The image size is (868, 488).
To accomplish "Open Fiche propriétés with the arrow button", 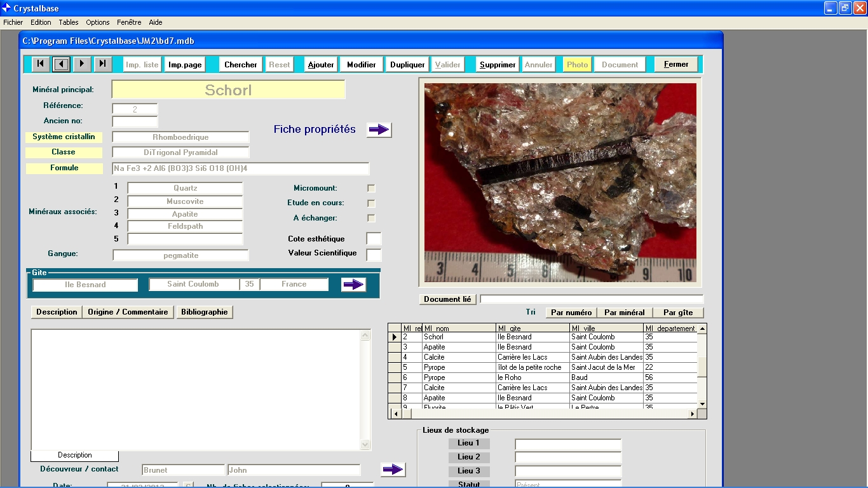I will tap(379, 130).
